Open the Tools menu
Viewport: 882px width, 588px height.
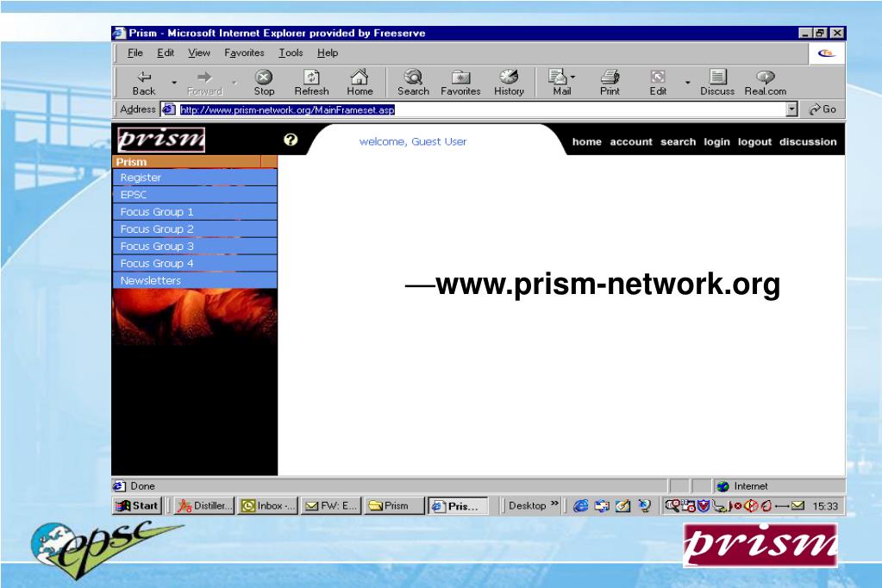pyautogui.click(x=291, y=53)
